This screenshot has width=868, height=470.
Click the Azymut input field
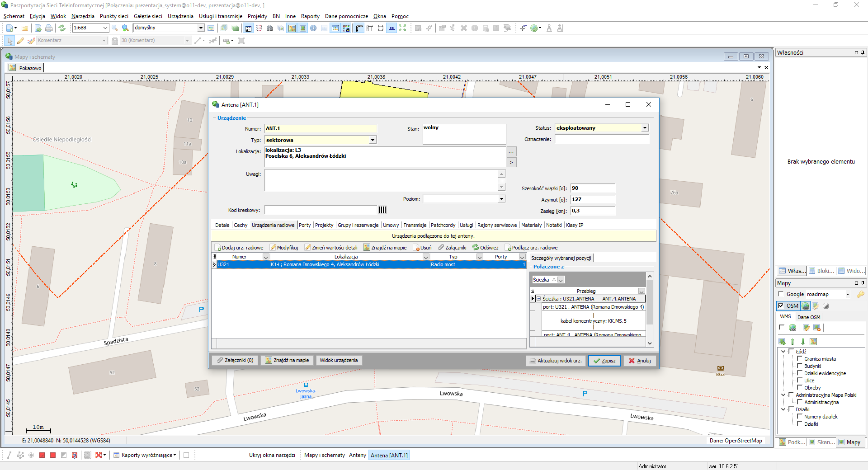tap(593, 199)
